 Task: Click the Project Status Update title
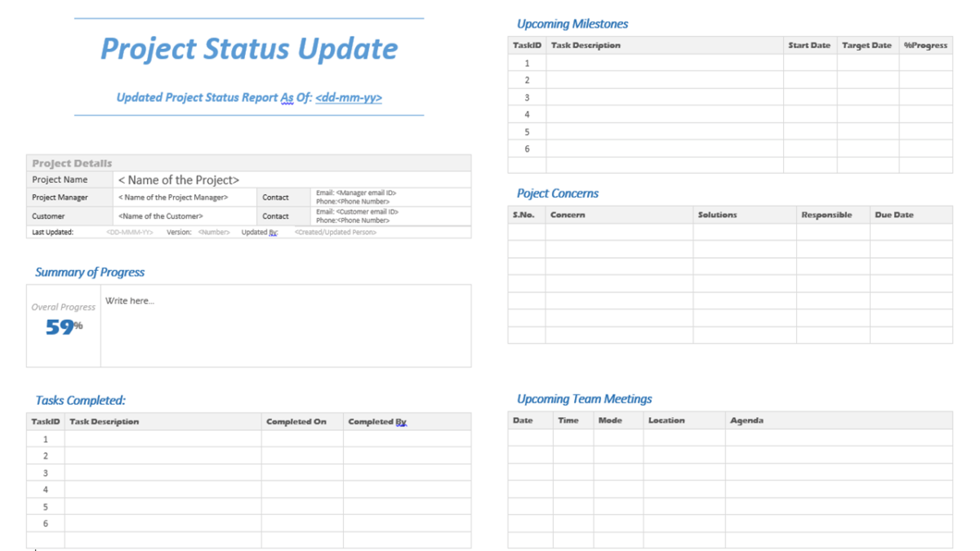click(x=247, y=49)
